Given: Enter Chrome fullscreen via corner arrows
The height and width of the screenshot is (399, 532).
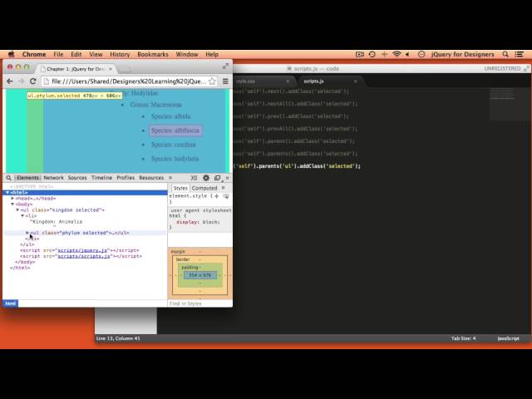Looking at the screenshot, I should click(225, 66).
